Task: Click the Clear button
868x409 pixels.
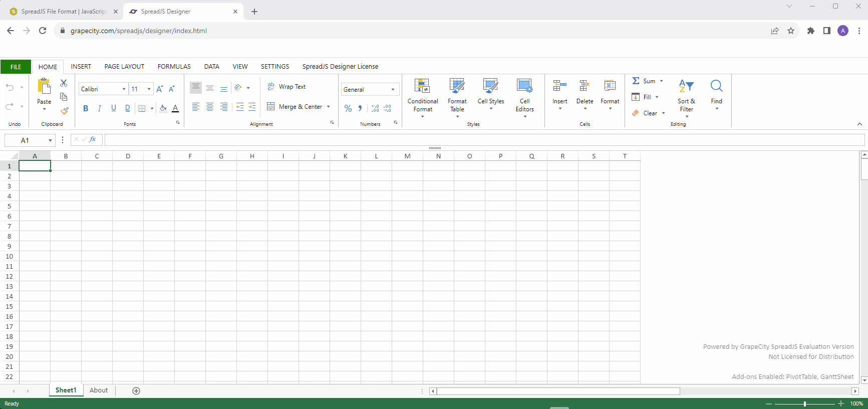Action: pos(644,113)
